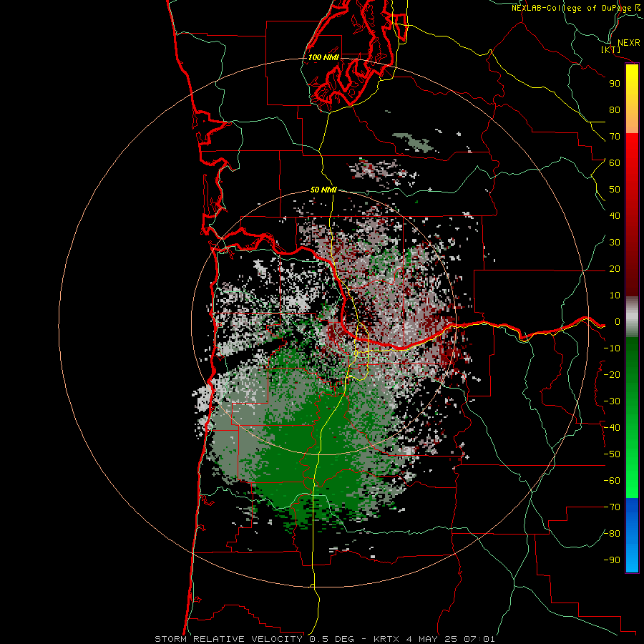The image size is (644, 644).
Task: Click the "STORM RELATIVE VELOCITY" caption text
Action: pyautogui.click(x=228, y=639)
